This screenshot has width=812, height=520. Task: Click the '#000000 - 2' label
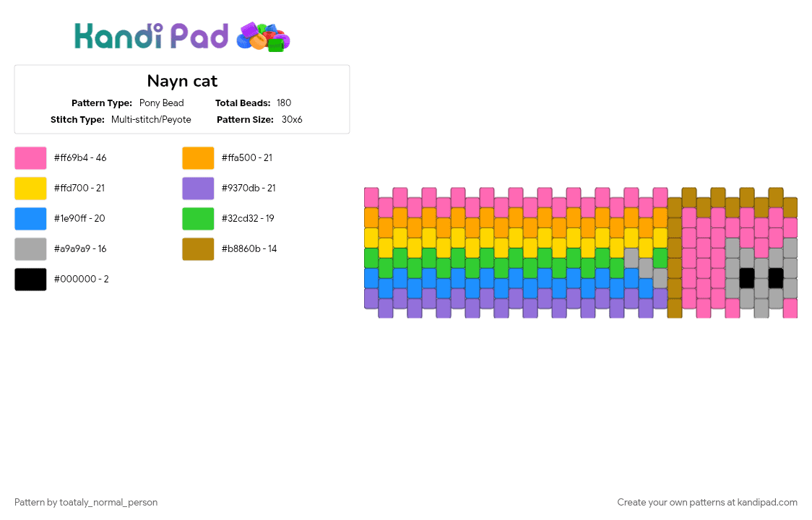point(82,279)
